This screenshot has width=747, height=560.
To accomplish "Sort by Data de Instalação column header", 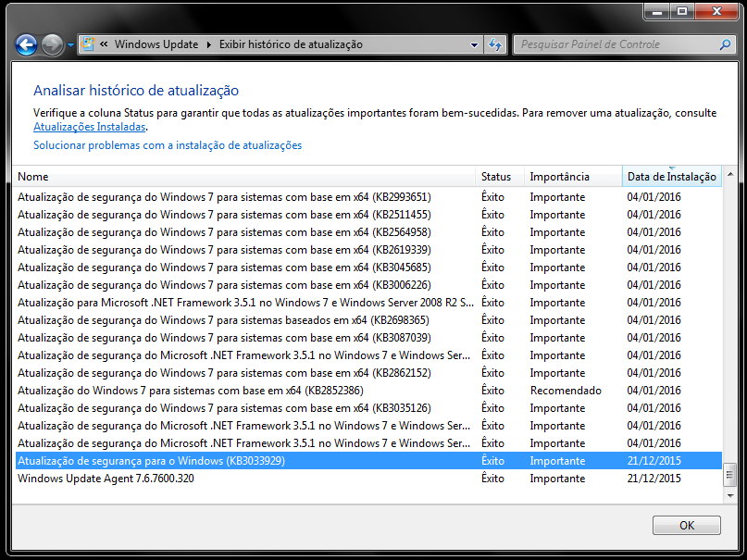I will click(671, 177).
